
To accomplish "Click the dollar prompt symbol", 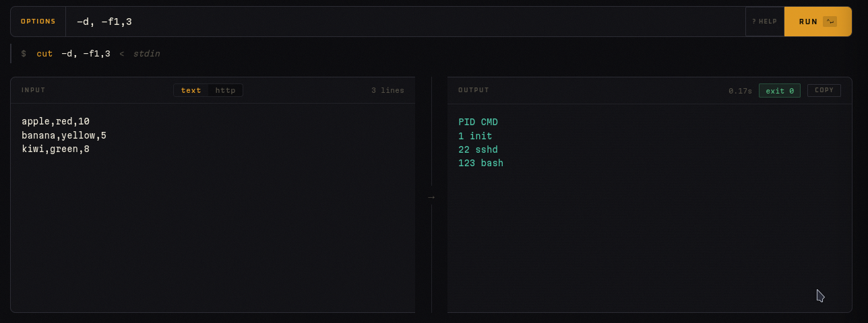I will coord(24,54).
